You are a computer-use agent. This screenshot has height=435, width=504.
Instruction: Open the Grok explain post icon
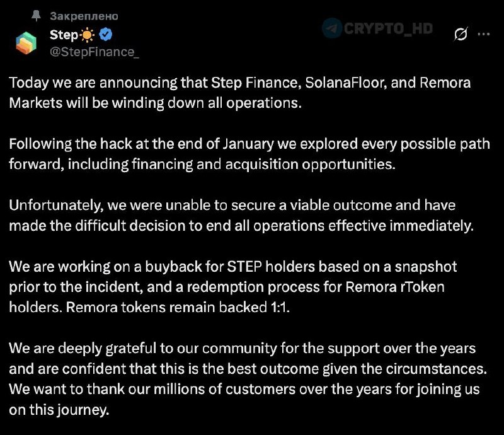coord(461,34)
